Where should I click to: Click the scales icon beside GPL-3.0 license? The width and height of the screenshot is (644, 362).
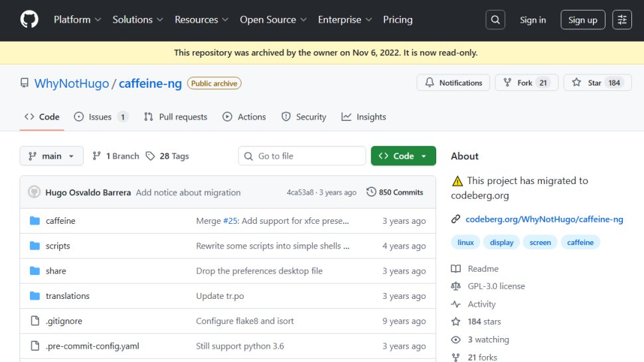pos(456,286)
